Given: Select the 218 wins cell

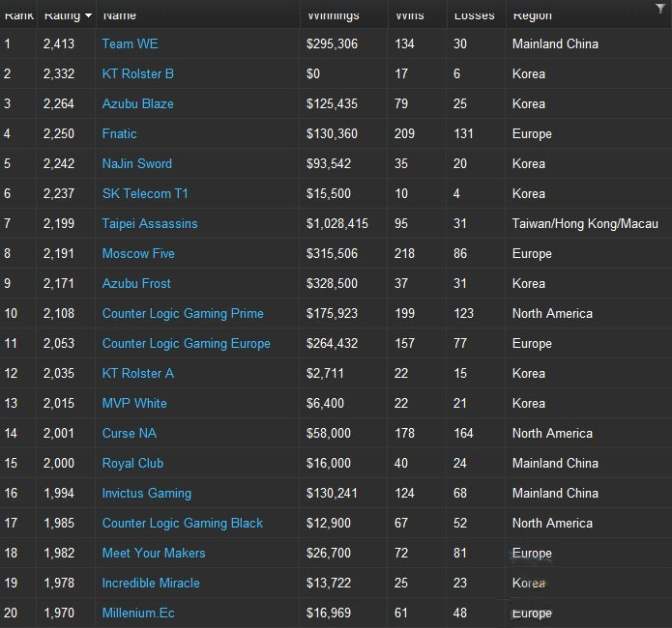Looking at the screenshot, I should click(404, 253).
